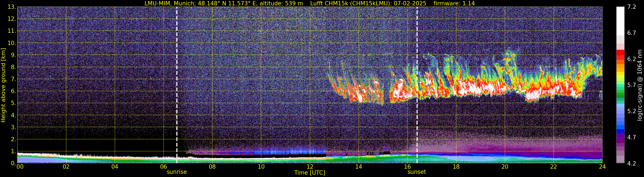Screen dimensions: 644x177
Task: Click the colorbar tick value 4.7
Action: (x=632, y=137)
